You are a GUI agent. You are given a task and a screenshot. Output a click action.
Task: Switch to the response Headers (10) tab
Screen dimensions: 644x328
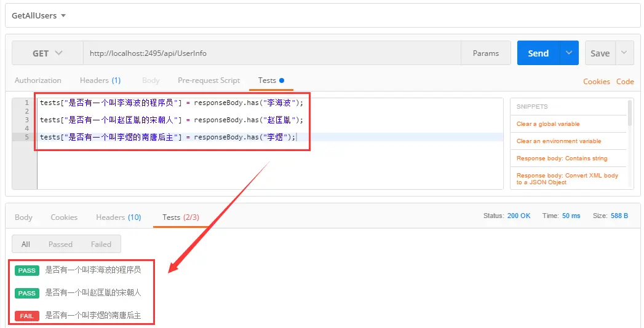coord(118,217)
